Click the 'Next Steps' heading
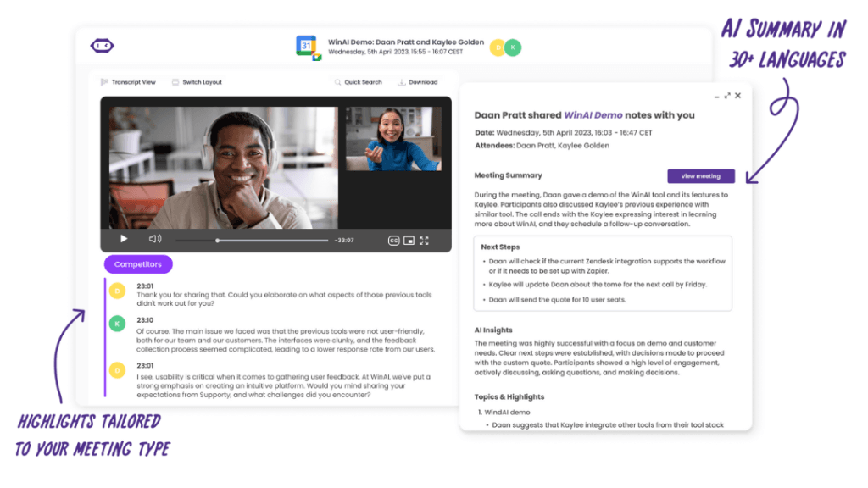 [500, 247]
